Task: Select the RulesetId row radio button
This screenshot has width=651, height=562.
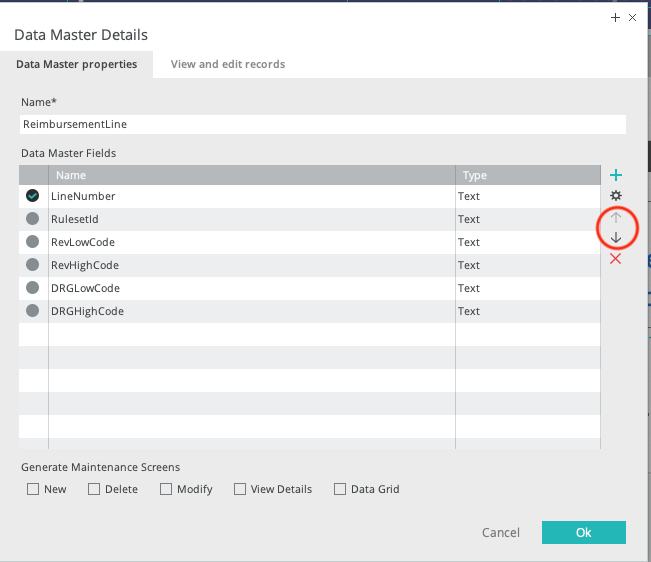Action: (x=33, y=219)
